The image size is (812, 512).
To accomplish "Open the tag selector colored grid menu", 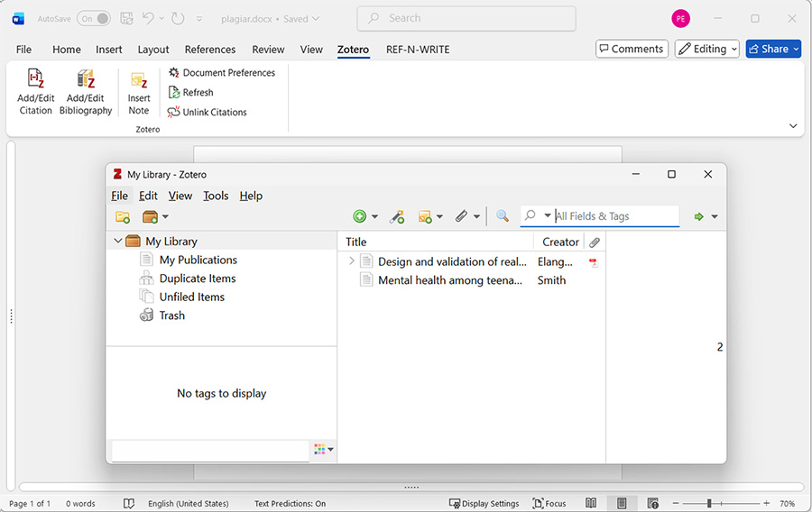I will click(324, 450).
